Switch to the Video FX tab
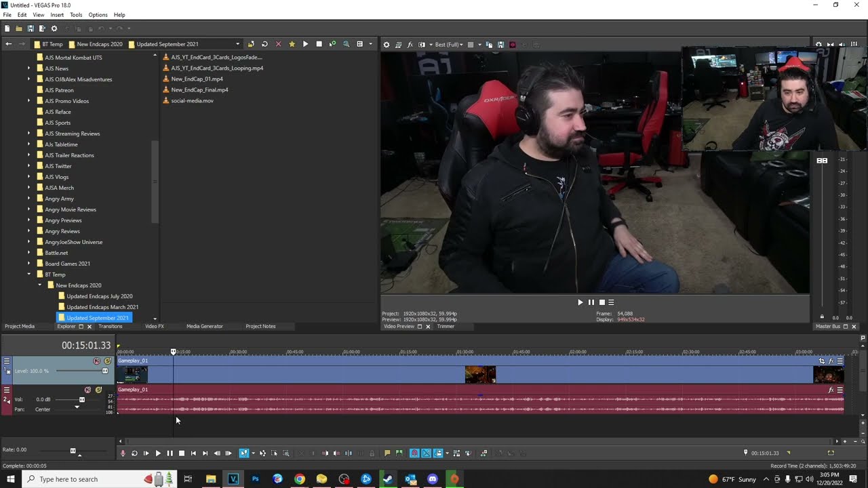Image resolution: width=868 pixels, height=488 pixels. pos(155,327)
